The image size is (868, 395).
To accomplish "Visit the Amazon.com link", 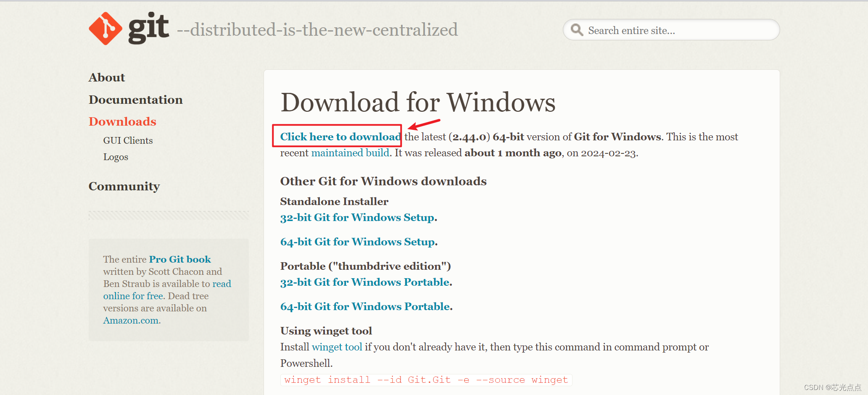I will point(131,320).
